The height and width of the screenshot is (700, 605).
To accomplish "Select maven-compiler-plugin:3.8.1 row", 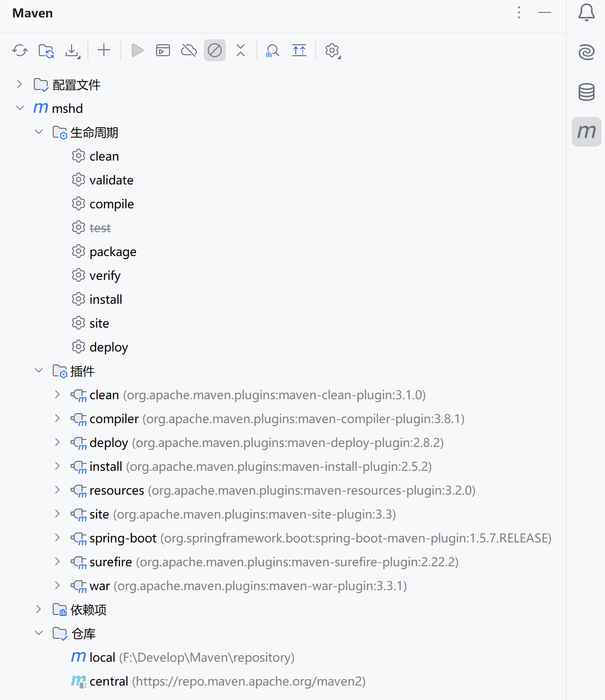I will click(x=267, y=419).
